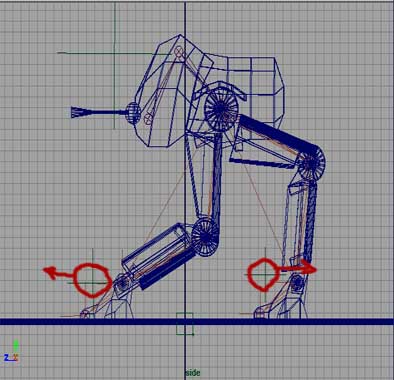
Task: Select the rear foot toe joint
Action: (x=260, y=314)
